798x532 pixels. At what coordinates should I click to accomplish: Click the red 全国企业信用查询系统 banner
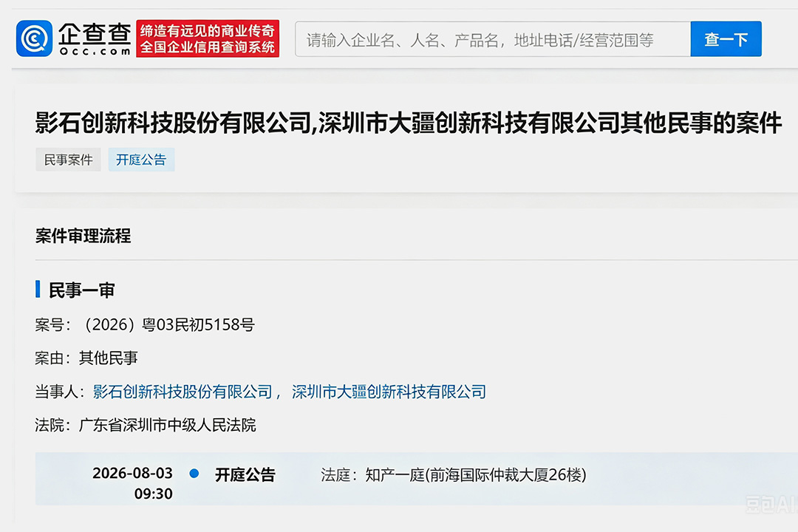(x=208, y=38)
